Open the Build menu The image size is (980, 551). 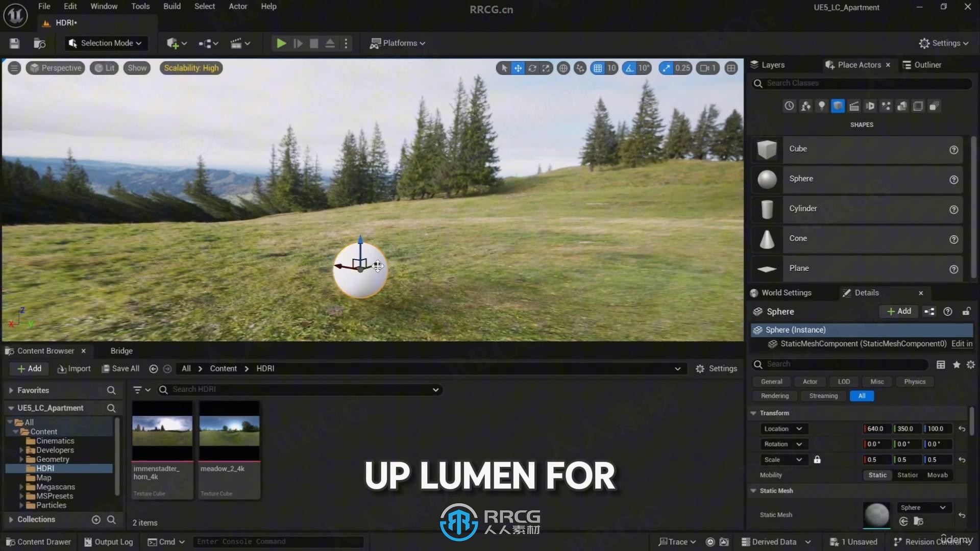172,7
